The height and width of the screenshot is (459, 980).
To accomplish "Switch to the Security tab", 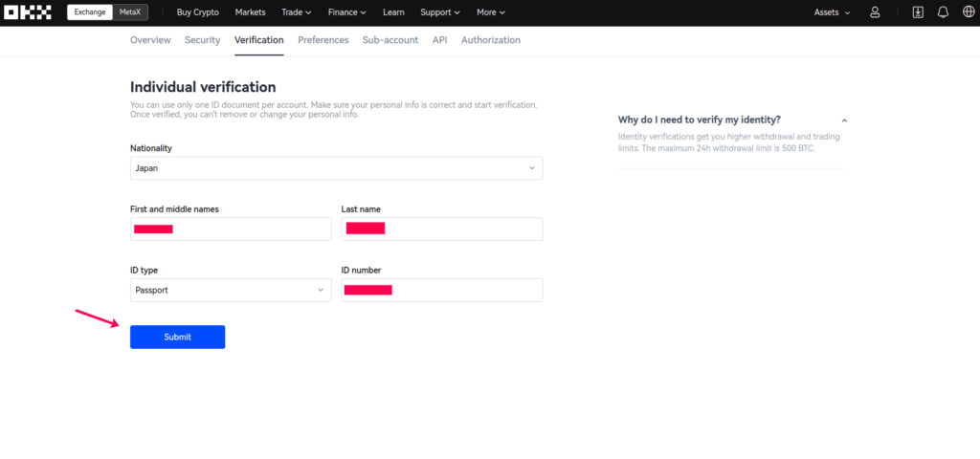I will pyautogui.click(x=203, y=40).
